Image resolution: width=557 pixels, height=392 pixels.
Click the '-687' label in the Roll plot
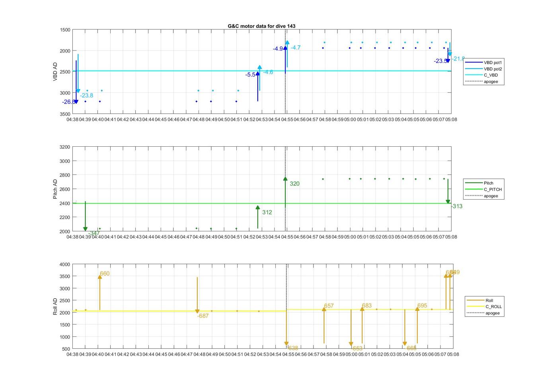click(x=203, y=316)
